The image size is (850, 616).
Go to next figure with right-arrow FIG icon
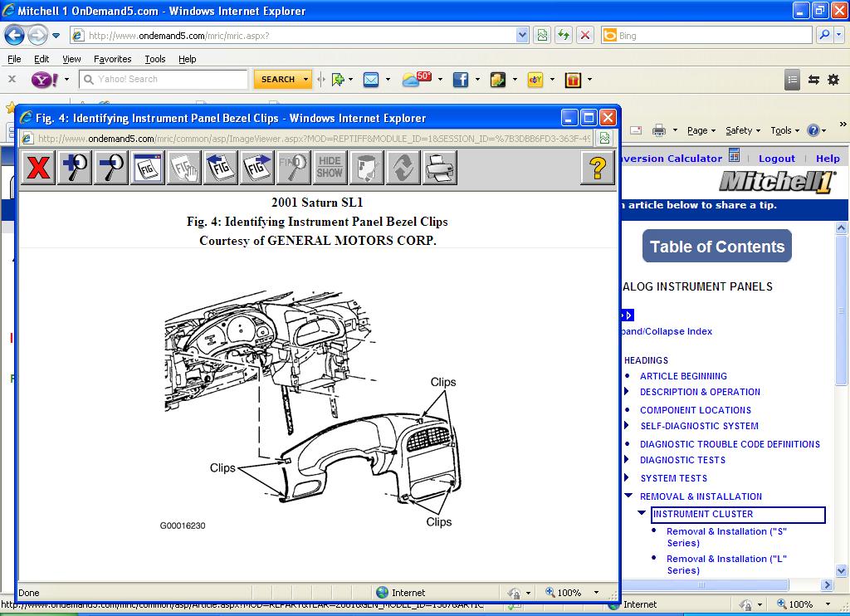pos(257,168)
